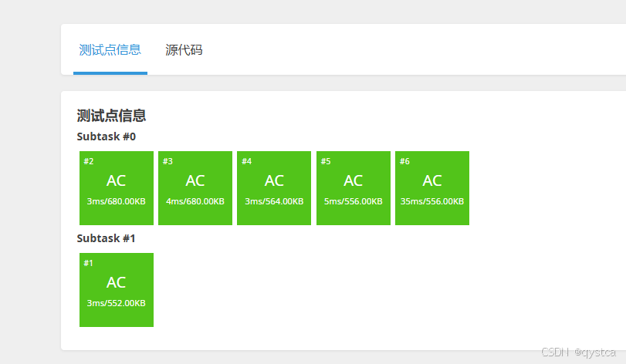The width and height of the screenshot is (626, 364).
Task: Switch to the 测试点信息 tab
Action: coord(110,50)
